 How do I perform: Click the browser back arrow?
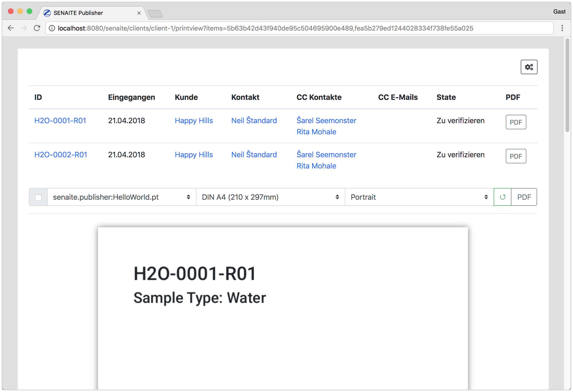(11, 28)
